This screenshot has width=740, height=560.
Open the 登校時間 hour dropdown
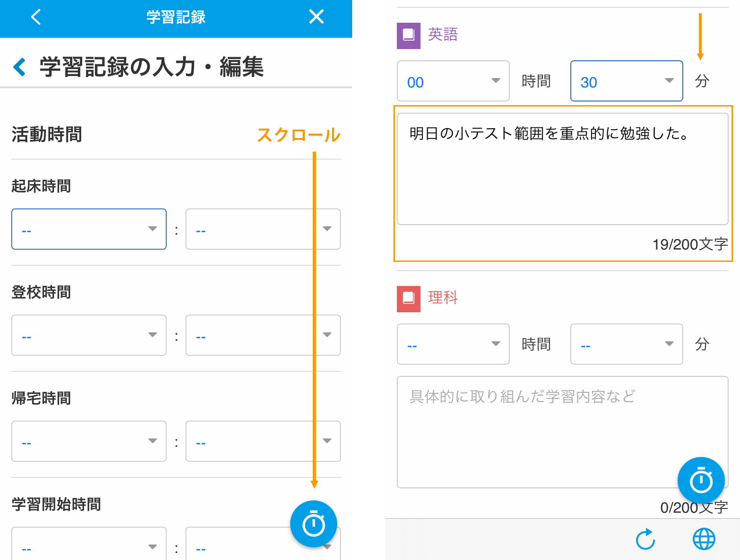pyautogui.click(x=89, y=335)
